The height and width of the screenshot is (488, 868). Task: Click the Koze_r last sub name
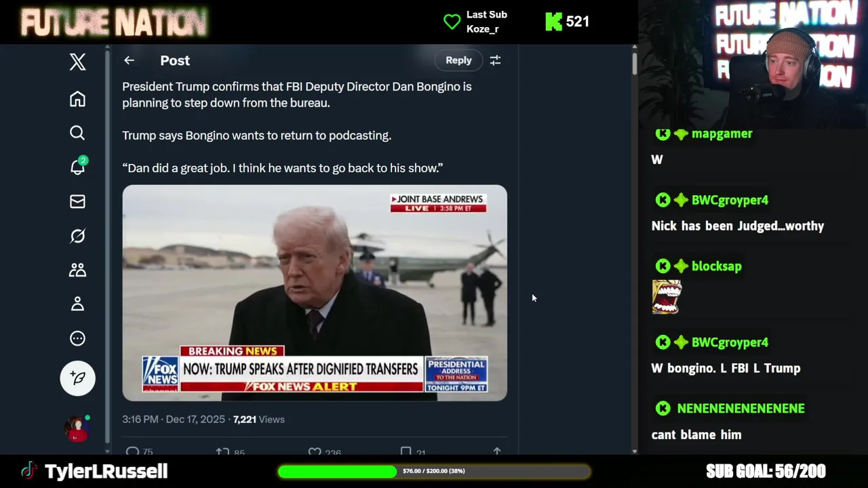(x=482, y=29)
